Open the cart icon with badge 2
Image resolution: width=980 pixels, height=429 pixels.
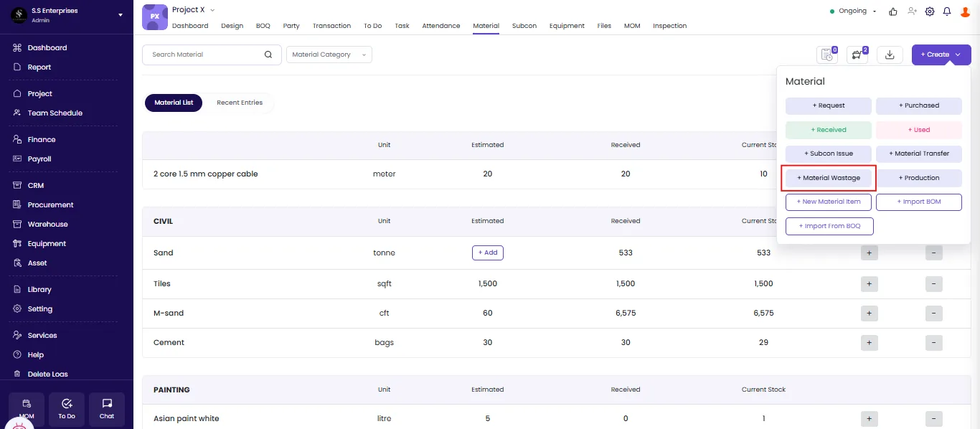click(857, 55)
